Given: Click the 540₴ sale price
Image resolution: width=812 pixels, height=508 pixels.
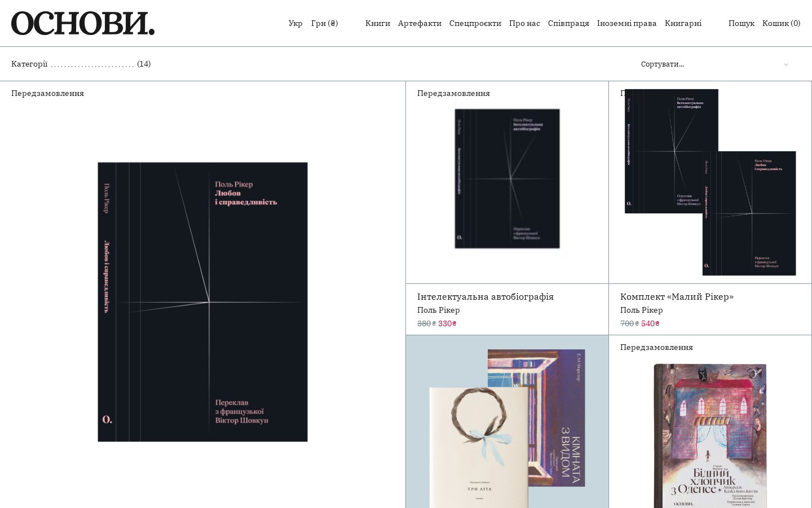Looking at the screenshot, I should 650,323.
